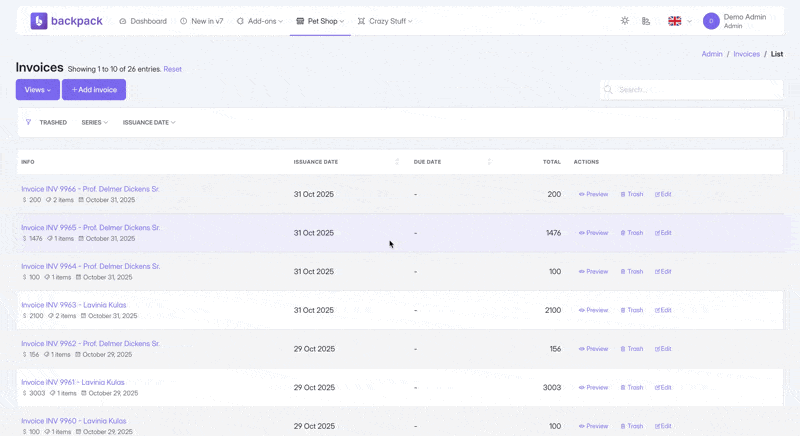Preview invoice INV 9960
Screen dimensions: 800x436
point(593,426)
